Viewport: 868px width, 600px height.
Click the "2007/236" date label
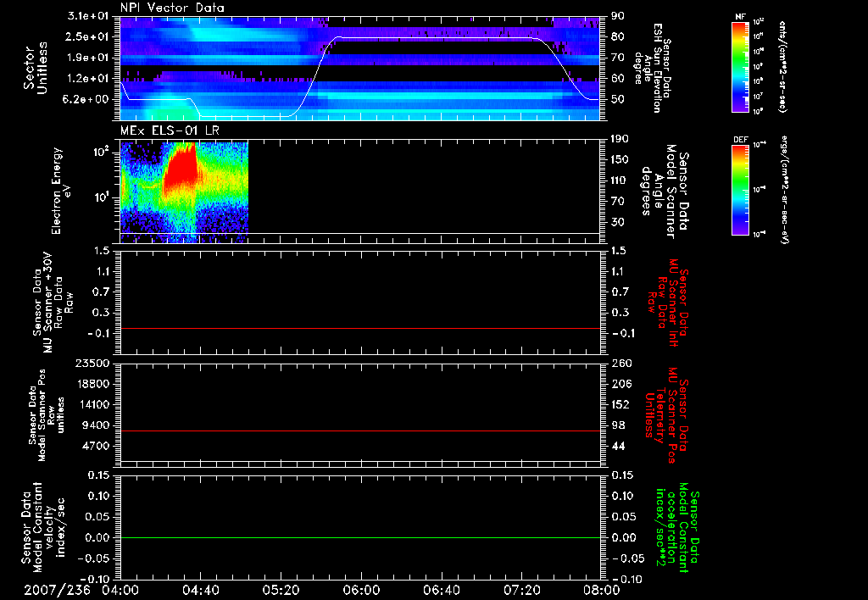(x=57, y=590)
